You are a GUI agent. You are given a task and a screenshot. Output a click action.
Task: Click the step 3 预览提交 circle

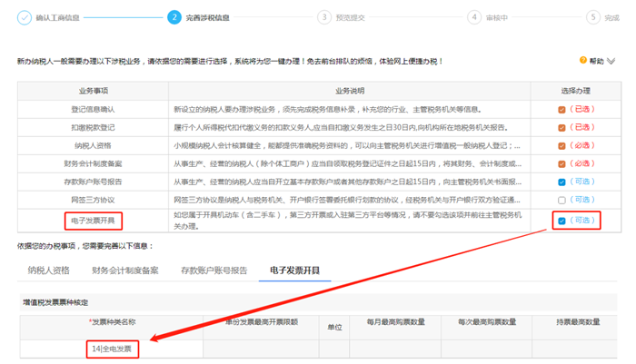[323, 17]
